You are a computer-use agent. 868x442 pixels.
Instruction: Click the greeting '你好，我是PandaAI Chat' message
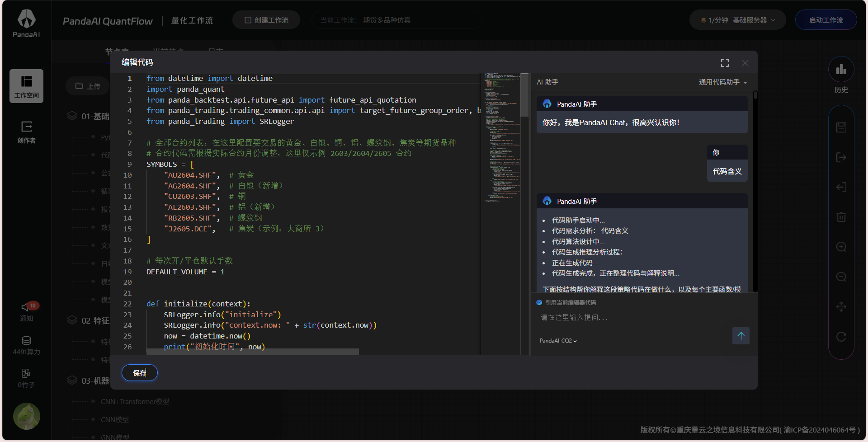click(x=611, y=122)
